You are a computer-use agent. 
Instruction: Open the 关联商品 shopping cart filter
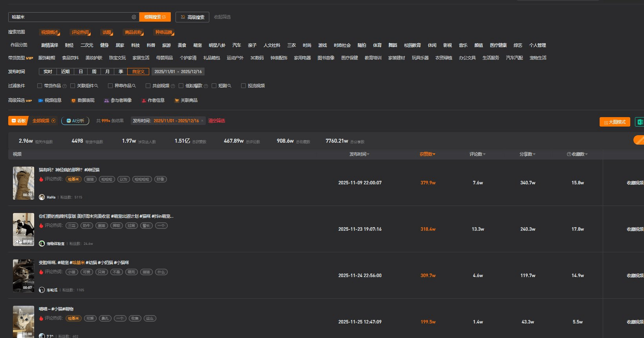click(177, 101)
